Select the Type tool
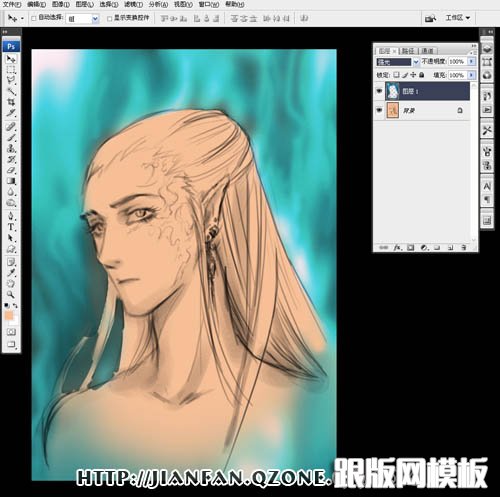Viewport: 500px width, 497px height. click(11, 227)
